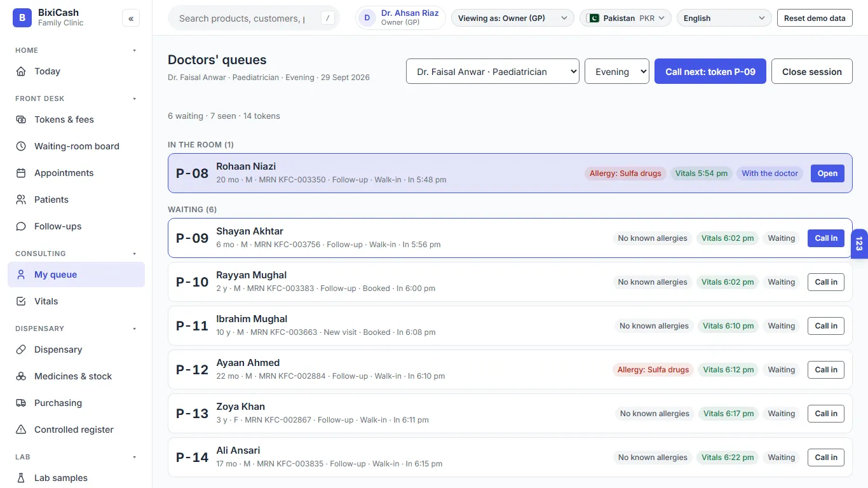Viewport: 868px width, 488px height.
Task: Click the Appointments calendar icon
Action: [22, 173]
